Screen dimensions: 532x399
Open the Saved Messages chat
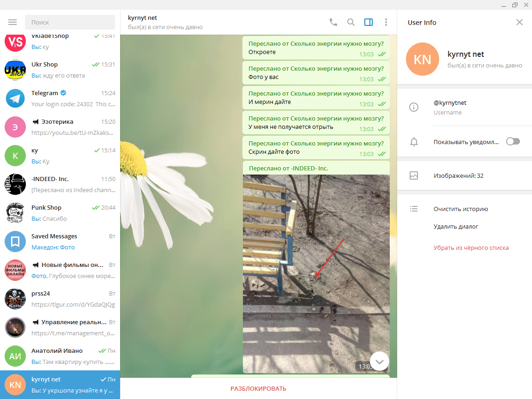click(60, 242)
